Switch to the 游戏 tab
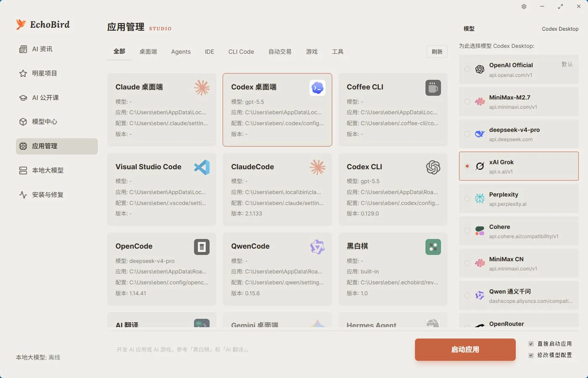 pos(312,52)
